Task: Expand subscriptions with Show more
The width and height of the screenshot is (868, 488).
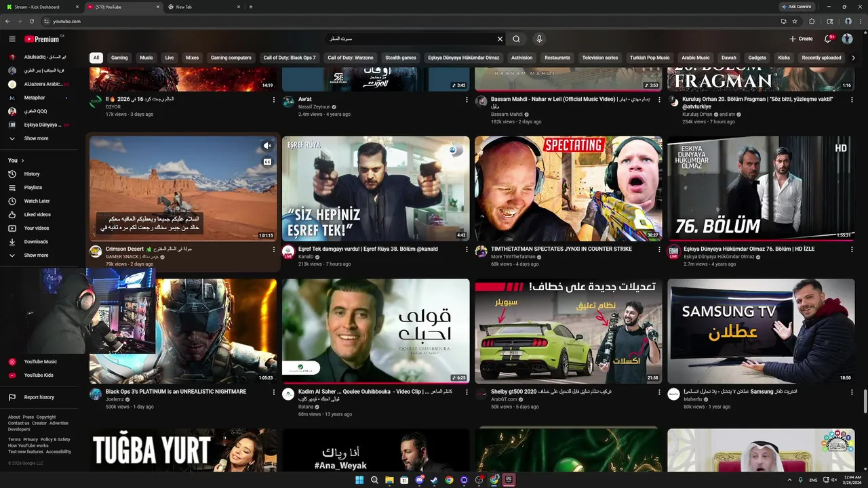Action: (36, 138)
